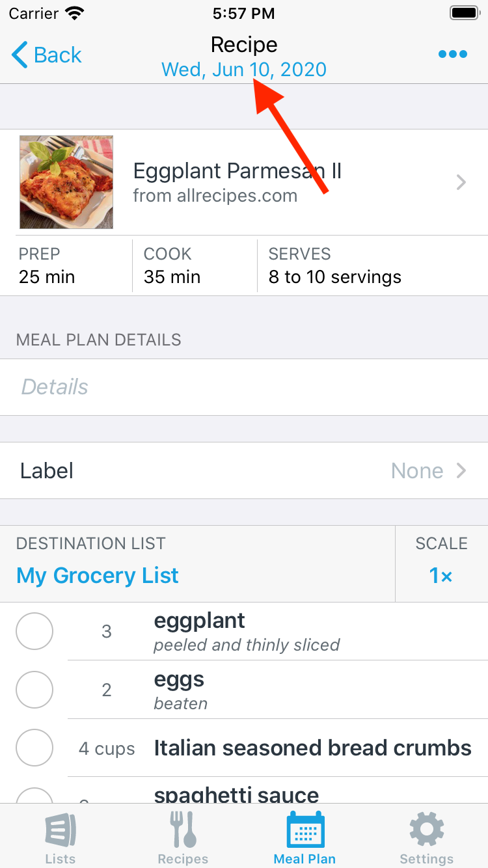Select the Meal Plan calendar icon
The width and height of the screenshot is (488, 868).
click(x=305, y=830)
